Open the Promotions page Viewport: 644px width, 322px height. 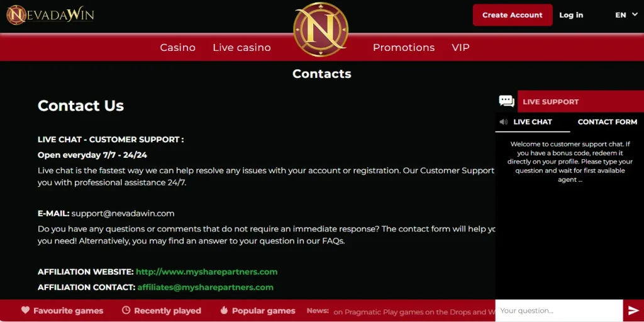[x=404, y=48]
